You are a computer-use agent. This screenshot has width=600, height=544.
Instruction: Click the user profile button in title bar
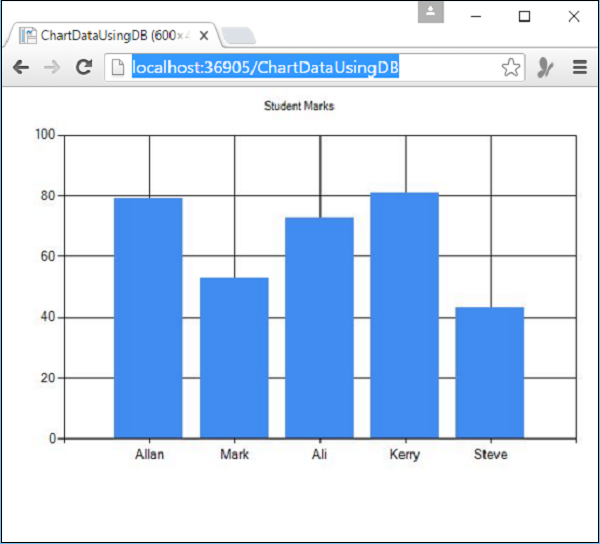431,12
